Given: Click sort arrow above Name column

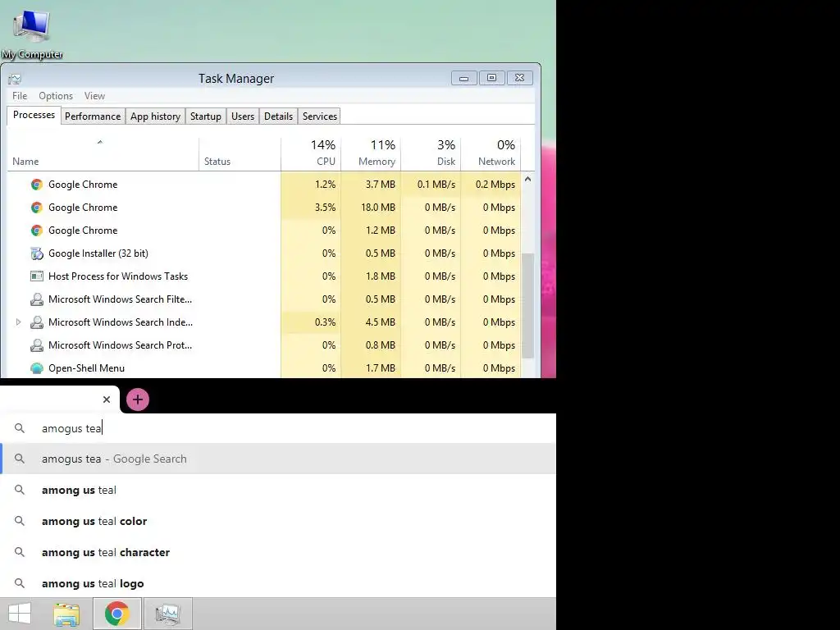Looking at the screenshot, I should pos(99,143).
